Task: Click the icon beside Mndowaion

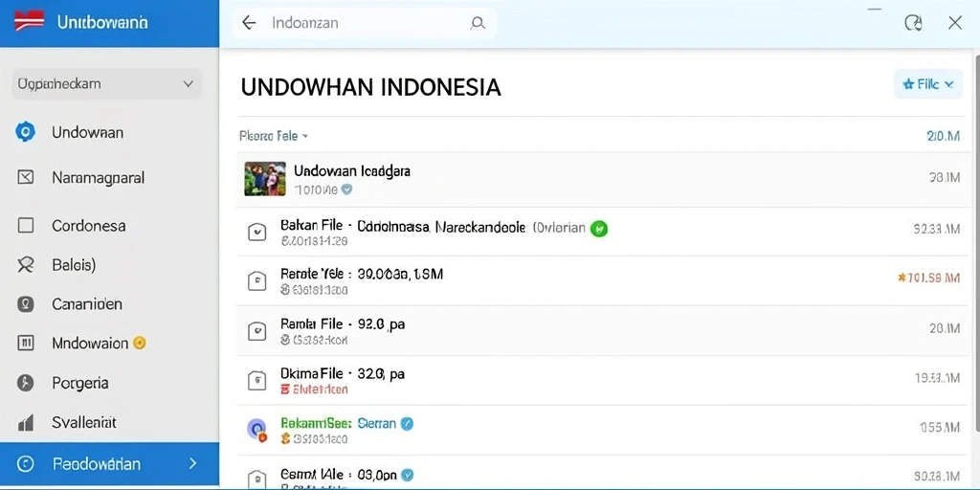Action: tap(25, 344)
